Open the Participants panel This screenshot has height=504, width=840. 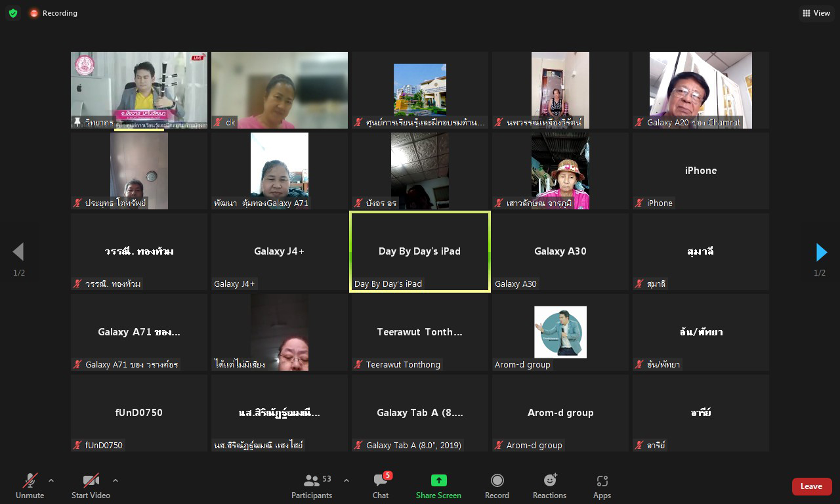[x=312, y=486]
